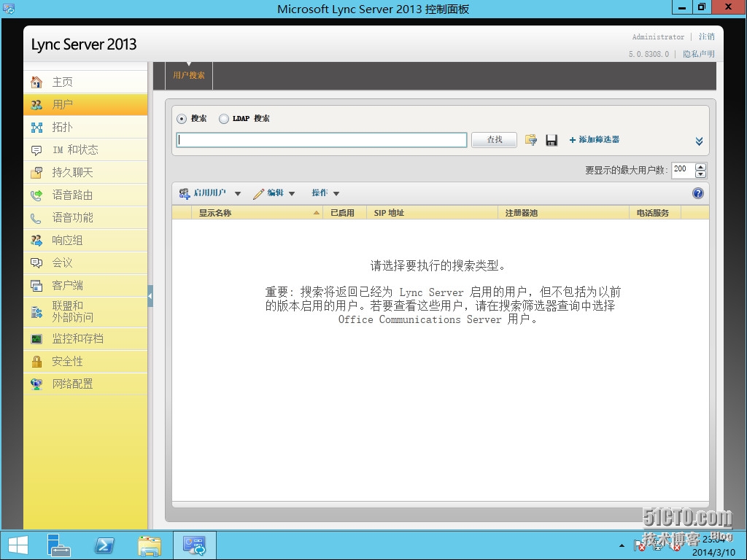The height and width of the screenshot is (560, 747).
Task: Open the 隐私声明 privacy statement
Action: 699,54
